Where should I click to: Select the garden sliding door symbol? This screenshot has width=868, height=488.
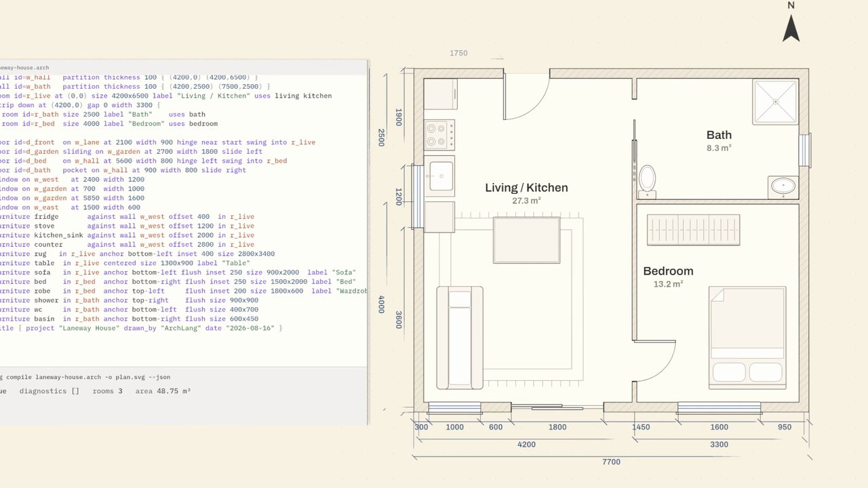[x=557, y=407]
